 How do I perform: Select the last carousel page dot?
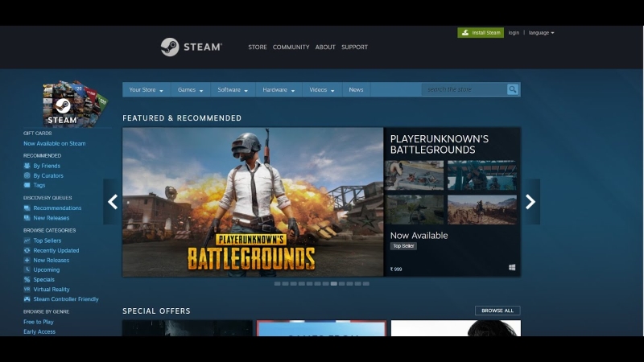coord(366,284)
